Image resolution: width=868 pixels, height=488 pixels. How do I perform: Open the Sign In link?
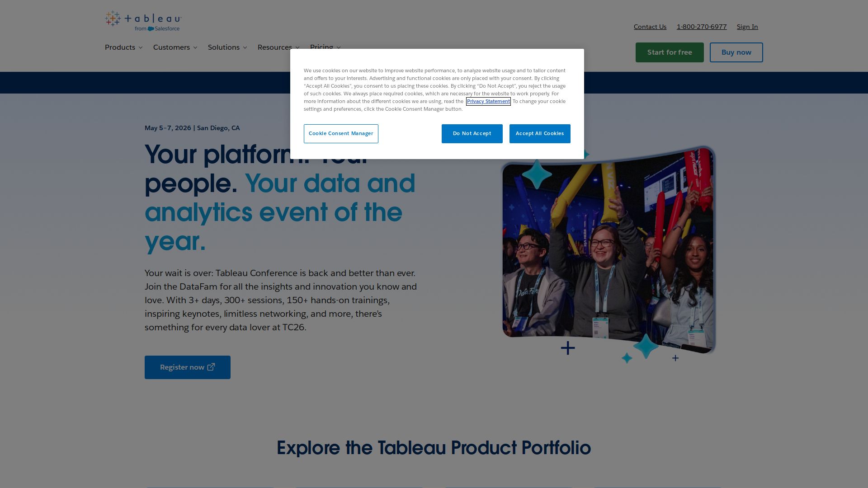click(747, 27)
